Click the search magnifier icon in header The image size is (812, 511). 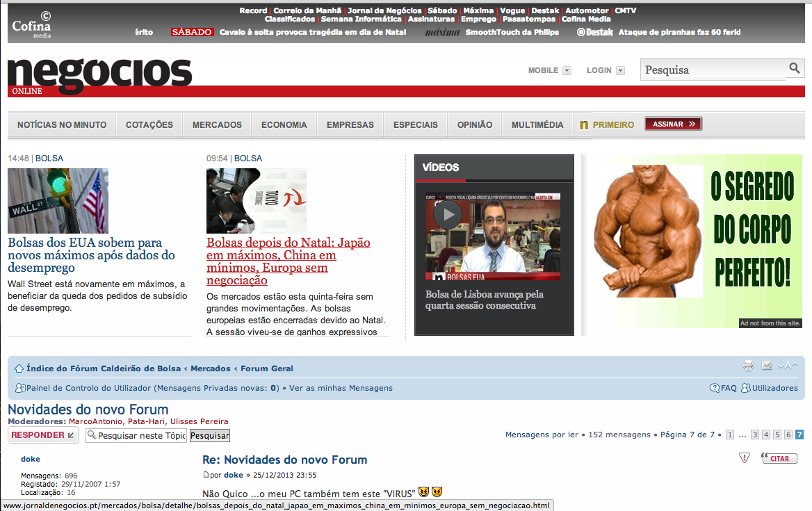click(x=795, y=68)
